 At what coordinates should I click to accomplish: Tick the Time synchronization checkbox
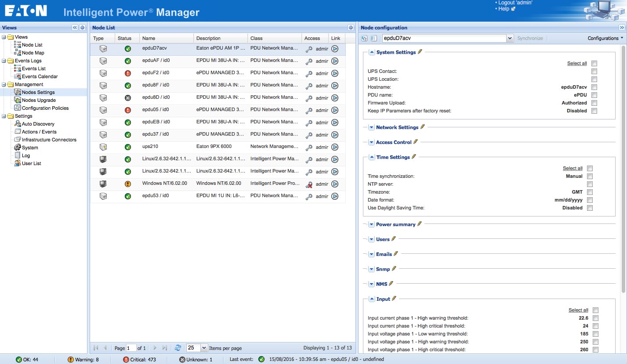(590, 176)
